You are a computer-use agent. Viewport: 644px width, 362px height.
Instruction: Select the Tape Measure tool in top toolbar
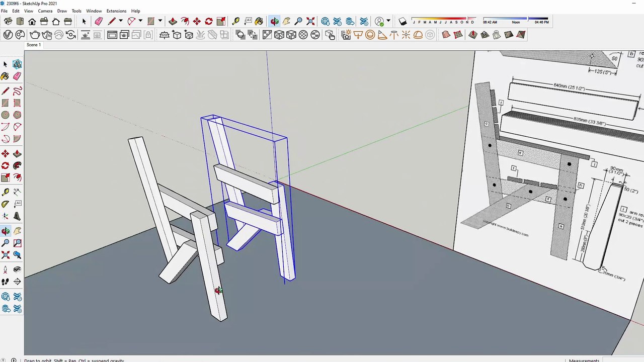click(x=235, y=22)
